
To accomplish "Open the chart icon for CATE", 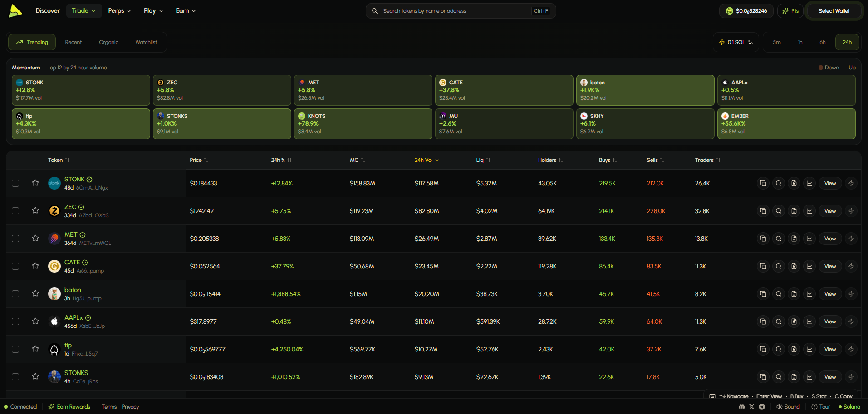I will click(x=809, y=266).
